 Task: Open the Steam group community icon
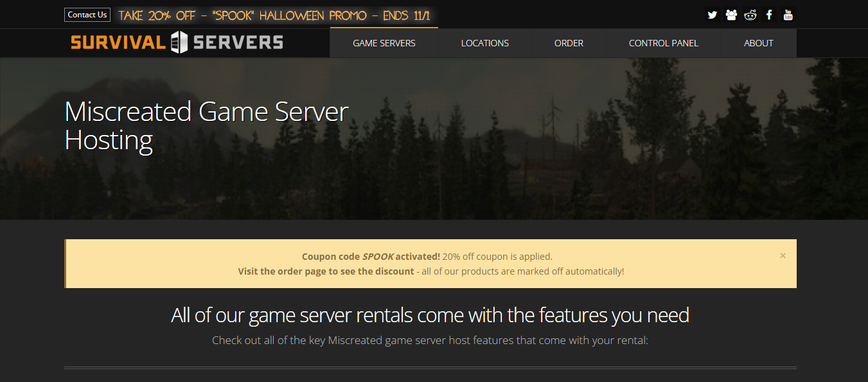pyautogui.click(x=731, y=15)
